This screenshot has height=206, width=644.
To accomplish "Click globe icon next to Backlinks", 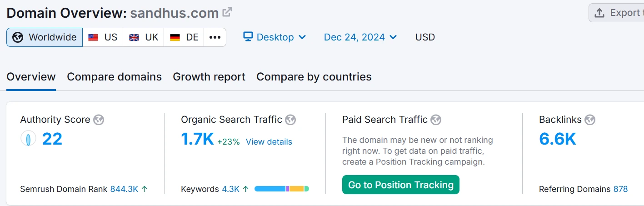I will (590, 120).
